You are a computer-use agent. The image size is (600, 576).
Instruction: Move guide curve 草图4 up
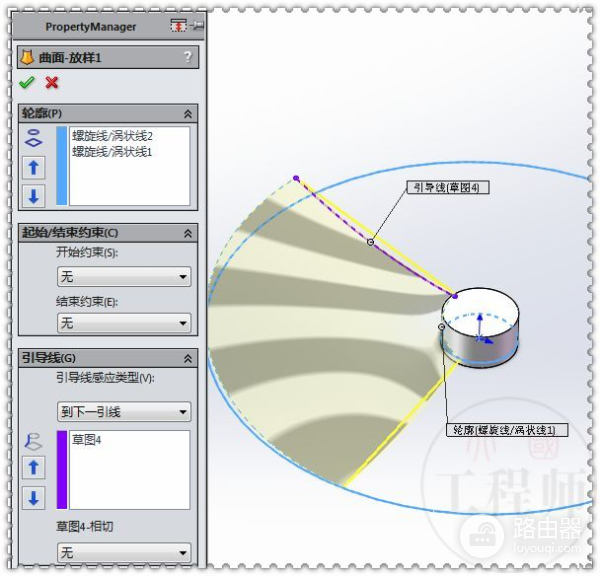[x=34, y=467]
